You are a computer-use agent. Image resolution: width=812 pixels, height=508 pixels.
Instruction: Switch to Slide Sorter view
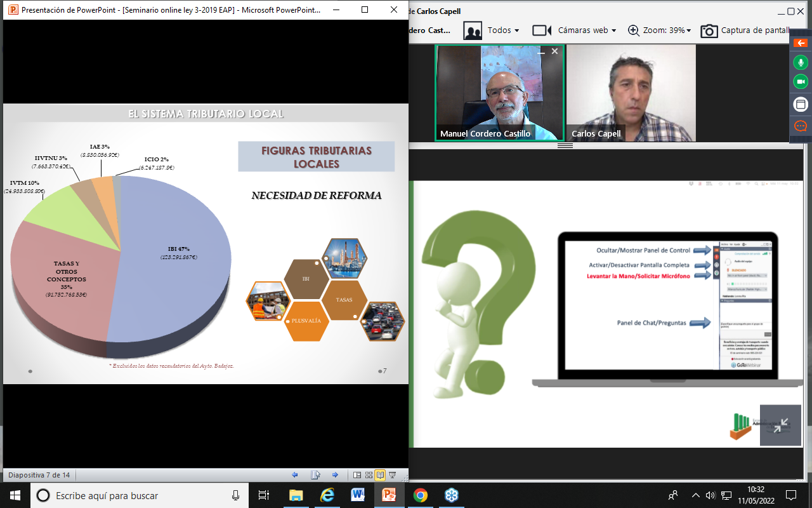[369, 475]
